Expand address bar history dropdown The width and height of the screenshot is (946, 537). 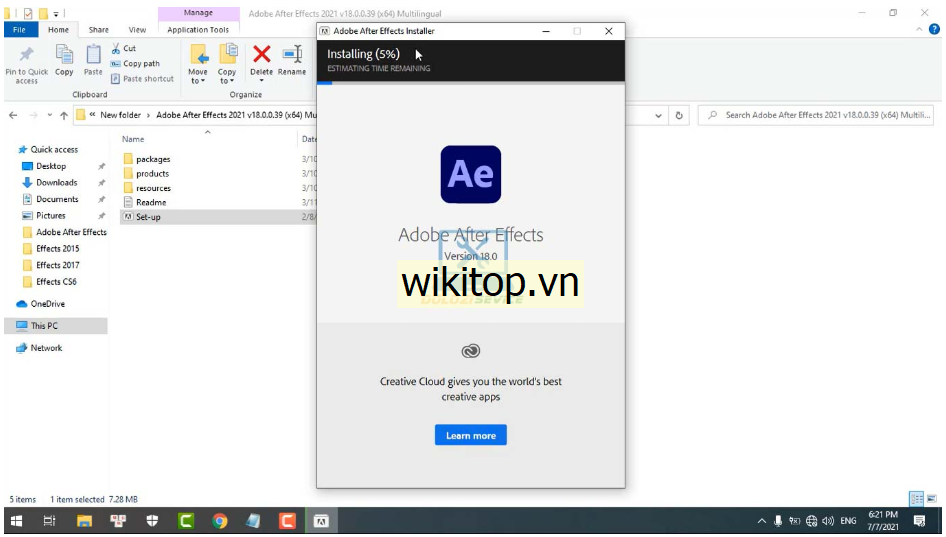coord(658,115)
